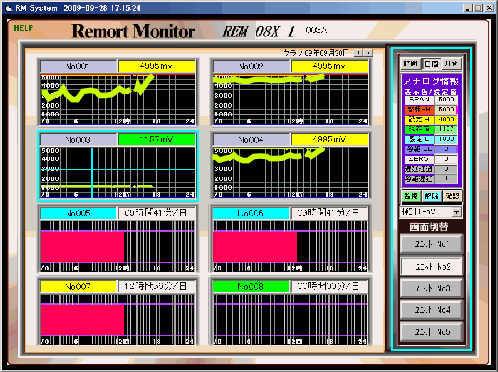Click the next date arrow beside graph date

pos(368,53)
